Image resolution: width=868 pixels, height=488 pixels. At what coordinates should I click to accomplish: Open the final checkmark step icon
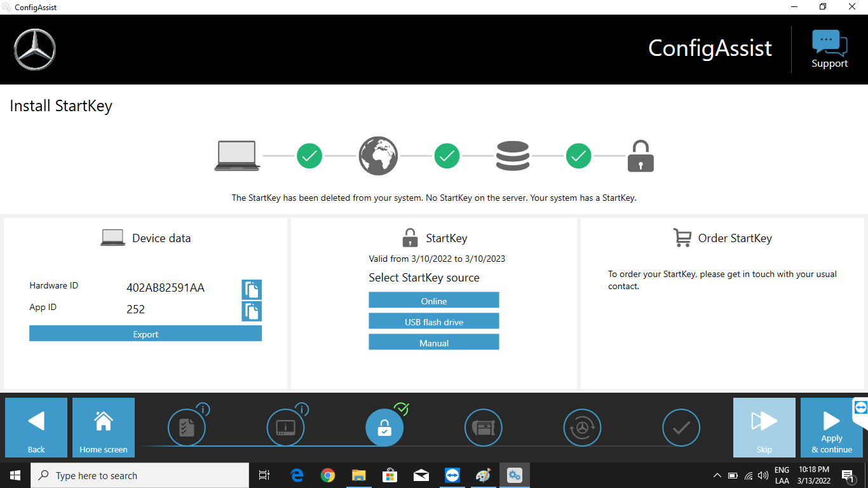[x=681, y=428]
